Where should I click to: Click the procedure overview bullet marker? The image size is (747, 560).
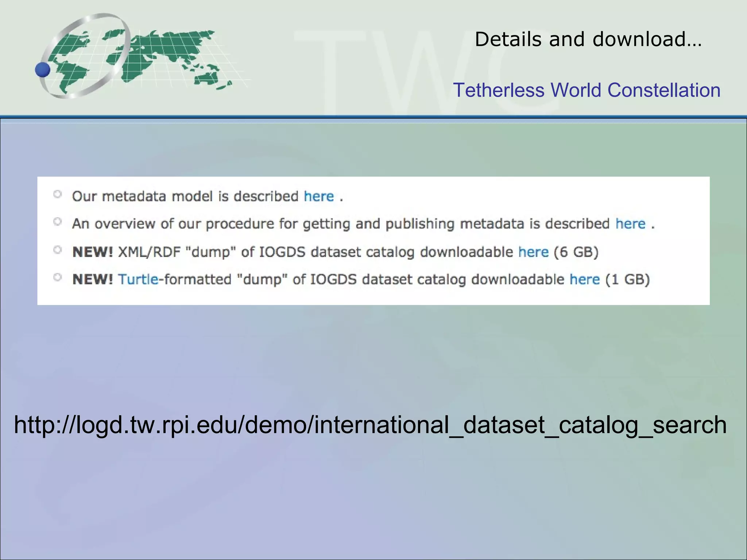tap(58, 222)
